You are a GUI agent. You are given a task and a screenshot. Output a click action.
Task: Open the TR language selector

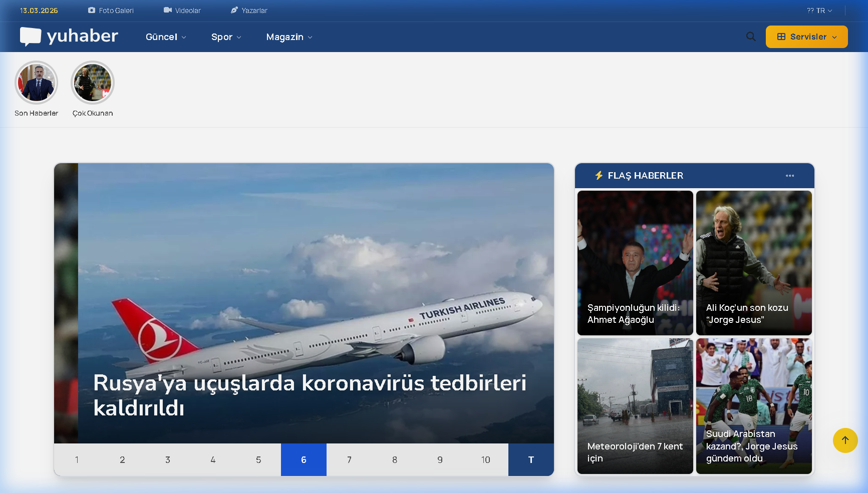point(820,11)
